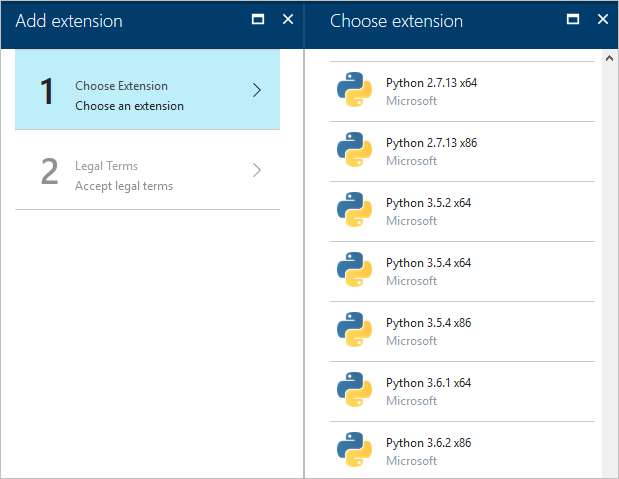619x479 pixels.
Task: Close the Add extension blade
Action: pos(288,20)
